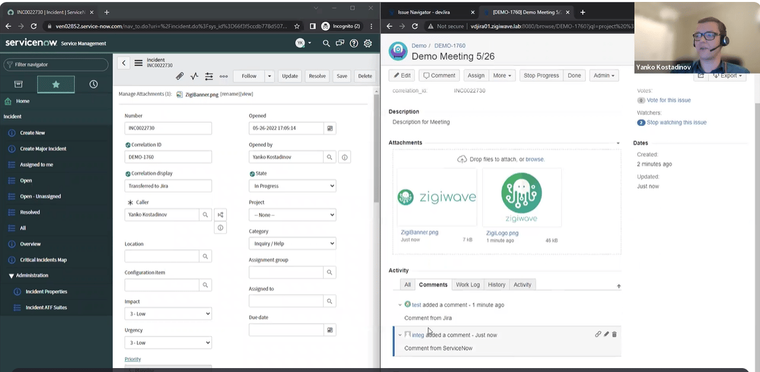760x372 pixels.
Task: Click the lookup magnifier for Caller field
Action: tap(206, 214)
